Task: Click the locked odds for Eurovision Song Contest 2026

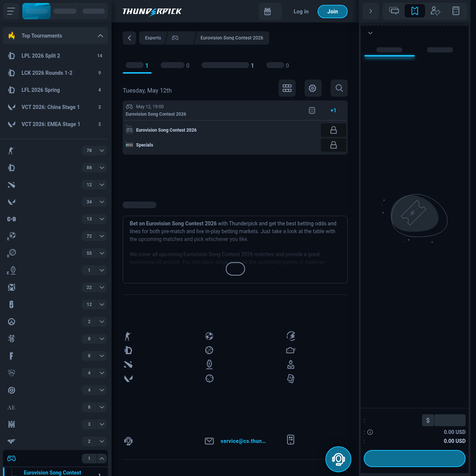Action: (x=334, y=130)
